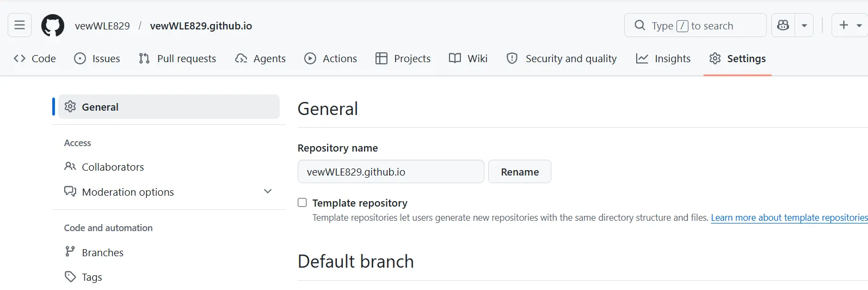Open the create-new dropdown caret

click(x=859, y=26)
